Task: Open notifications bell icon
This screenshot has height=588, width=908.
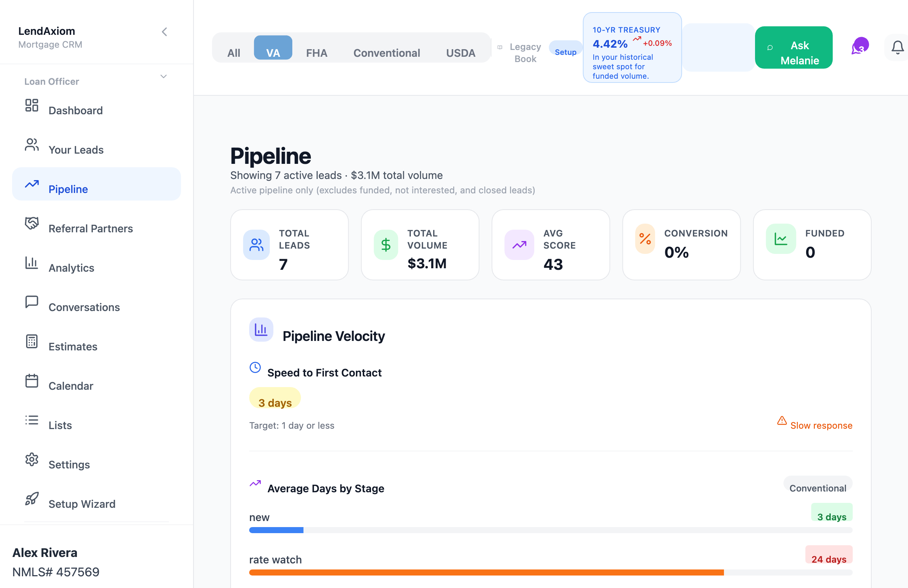Action: pos(897,47)
